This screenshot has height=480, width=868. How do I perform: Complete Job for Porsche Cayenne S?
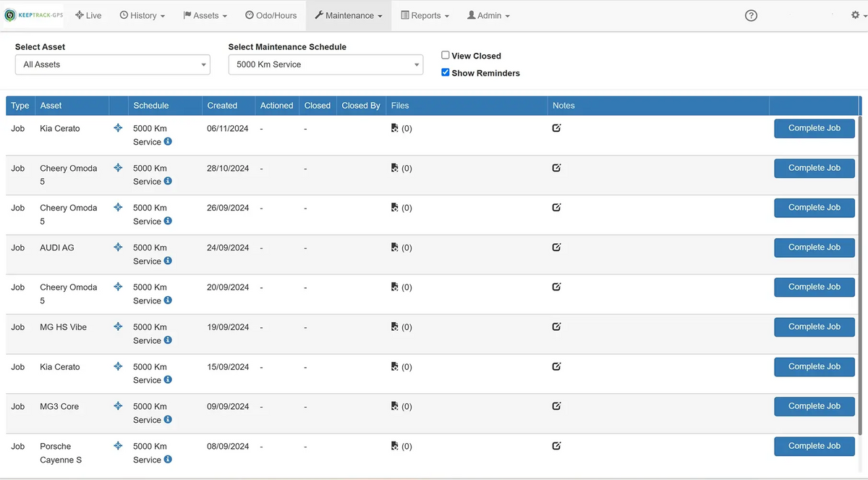(x=814, y=446)
